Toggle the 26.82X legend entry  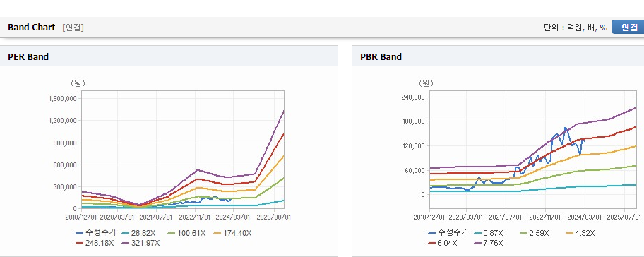tap(139, 233)
